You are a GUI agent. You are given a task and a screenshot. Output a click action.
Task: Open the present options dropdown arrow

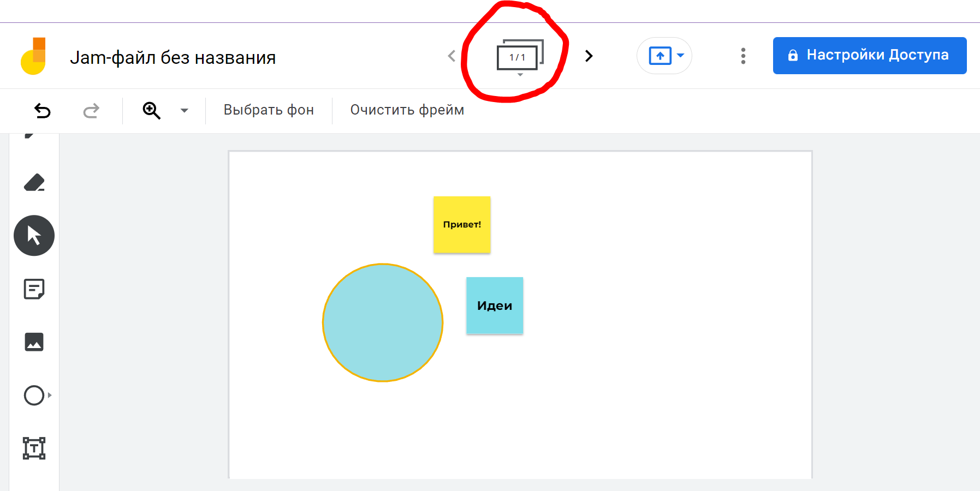(680, 56)
